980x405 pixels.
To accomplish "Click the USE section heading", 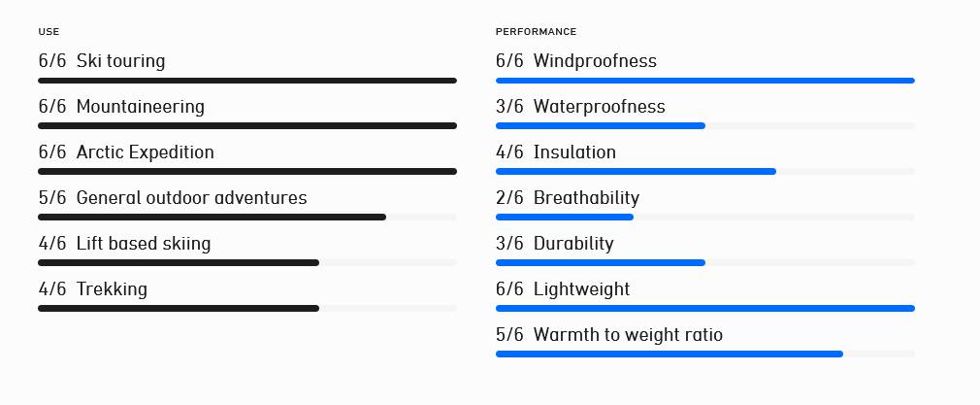I will (49, 32).
